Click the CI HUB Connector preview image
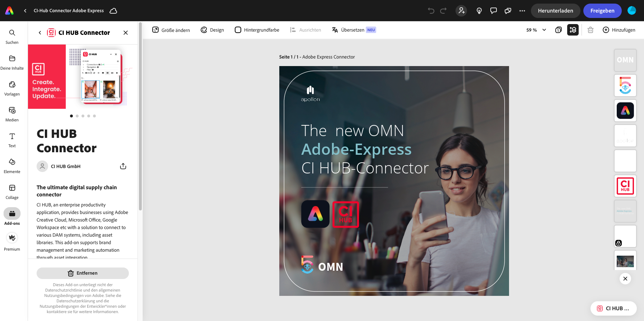The image size is (644, 321). (83, 76)
